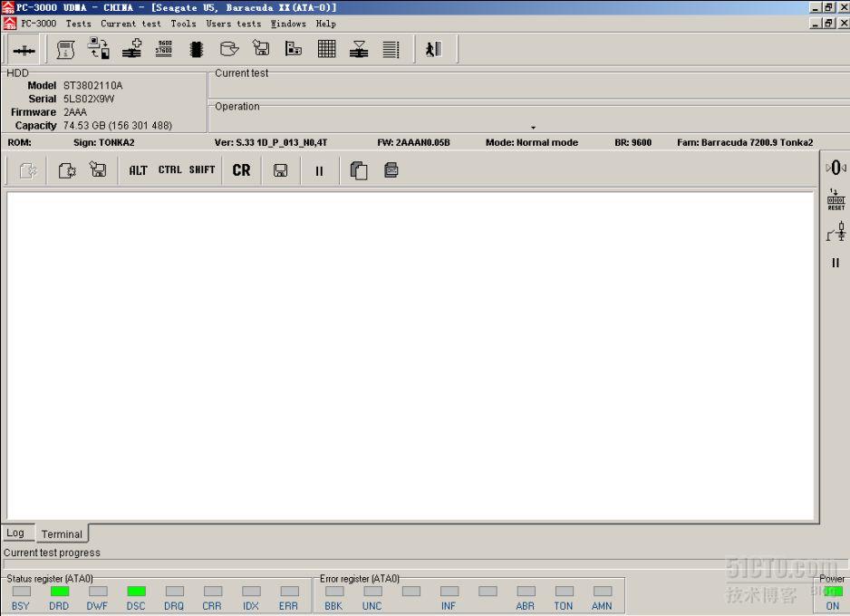
Task: Open the Windows menu
Action: (288, 24)
